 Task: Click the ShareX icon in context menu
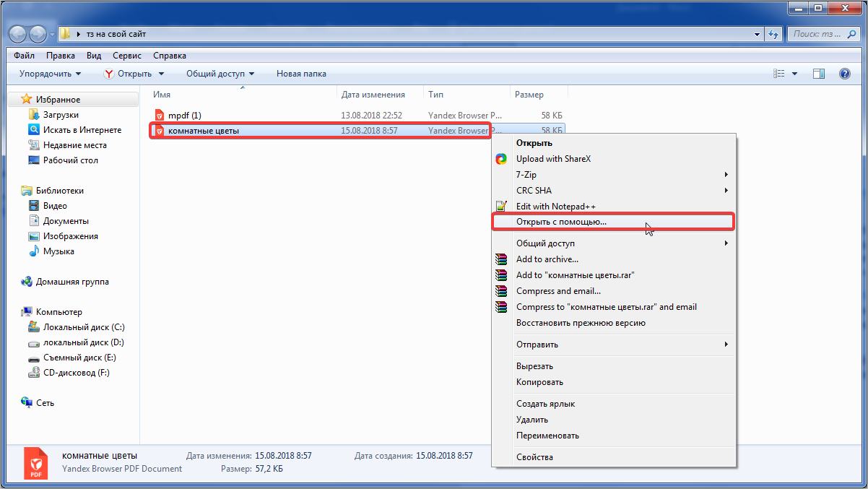[501, 159]
